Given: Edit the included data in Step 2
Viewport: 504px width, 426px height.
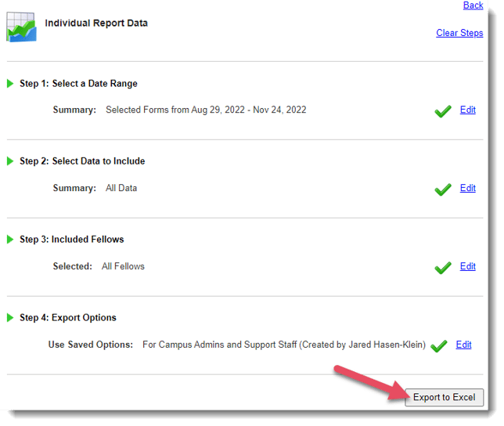Looking at the screenshot, I should coord(467,188).
